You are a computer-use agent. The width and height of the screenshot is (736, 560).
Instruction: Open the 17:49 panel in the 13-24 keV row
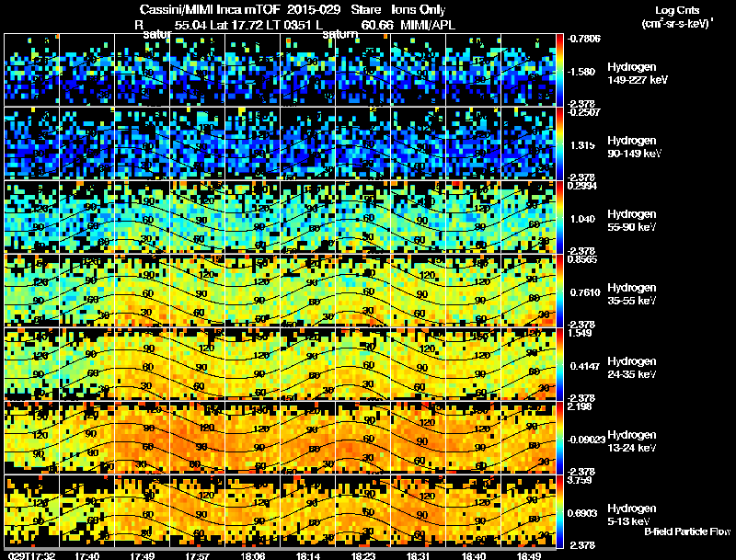(143, 438)
